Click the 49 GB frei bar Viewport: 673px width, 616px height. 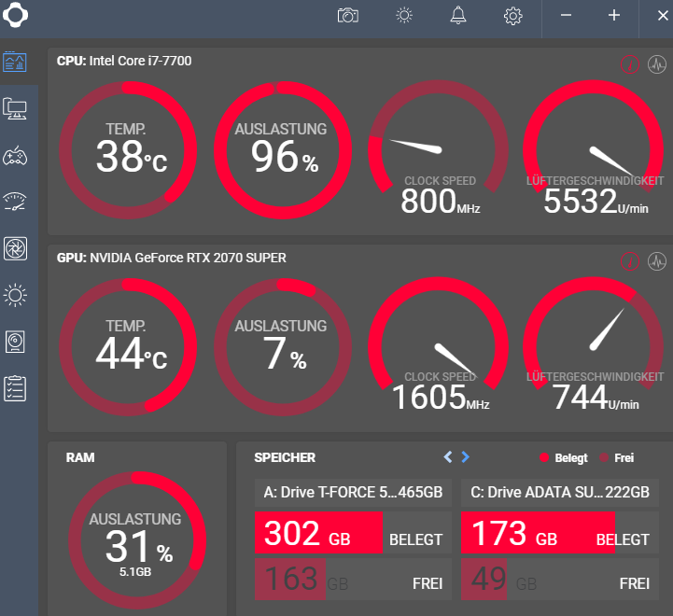[560, 579]
